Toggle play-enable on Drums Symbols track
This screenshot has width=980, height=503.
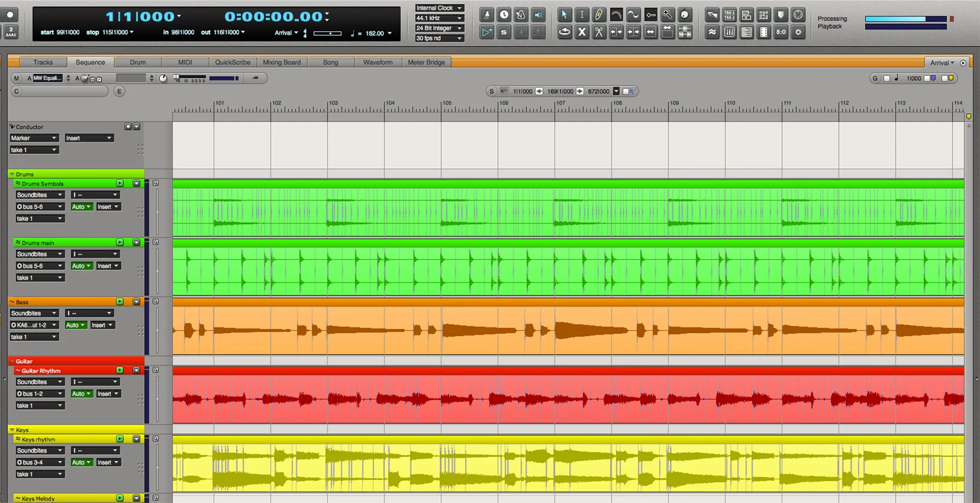coord(120,183)
